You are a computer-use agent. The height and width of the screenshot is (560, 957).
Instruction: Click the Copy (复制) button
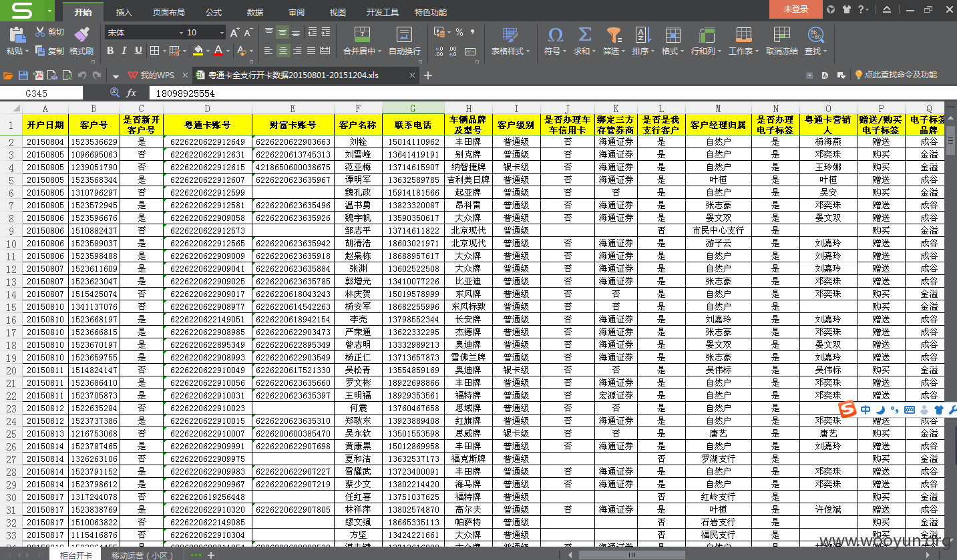tap(50, 51)
